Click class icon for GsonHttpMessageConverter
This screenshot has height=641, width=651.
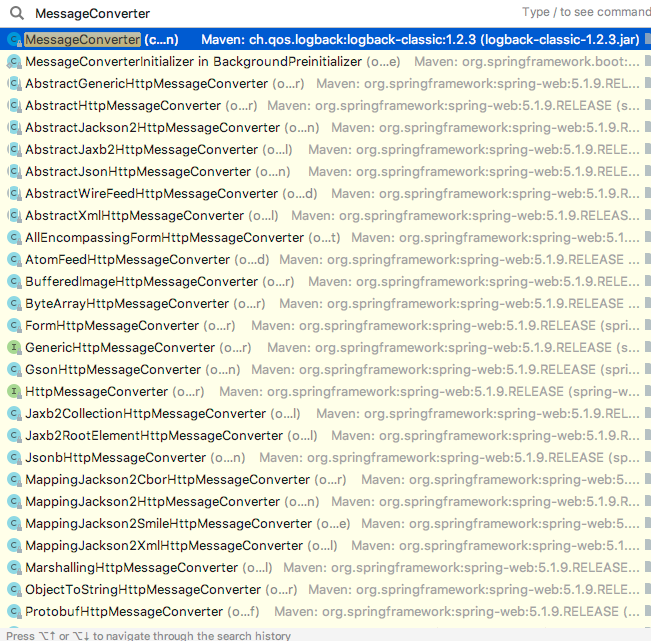(x=15, y=370)
